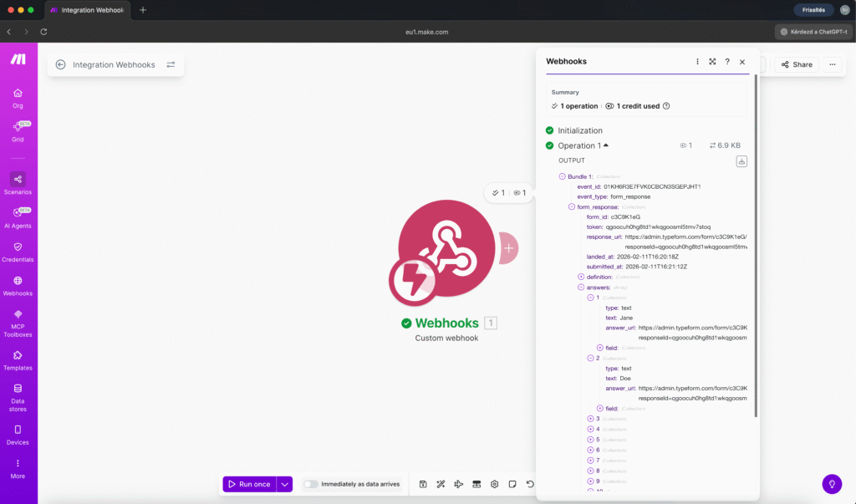856x504 pixels.
Task: Enable the Immediately as data arrives toggle
Action: [310, 483]
